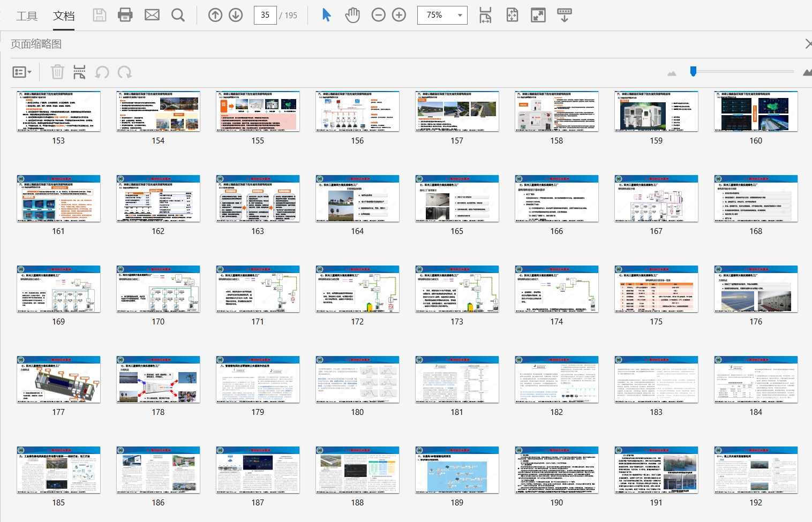Select page thumbnail 158
The height and width of the screenshot is (522, 812).
[x=557, y=111]
